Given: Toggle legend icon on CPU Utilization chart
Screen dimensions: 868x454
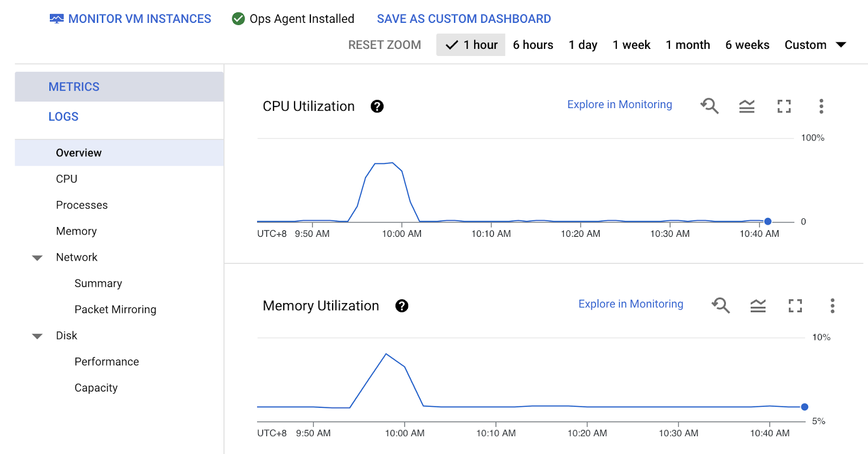Looking at the screenshot, I should tap(746, 106).
